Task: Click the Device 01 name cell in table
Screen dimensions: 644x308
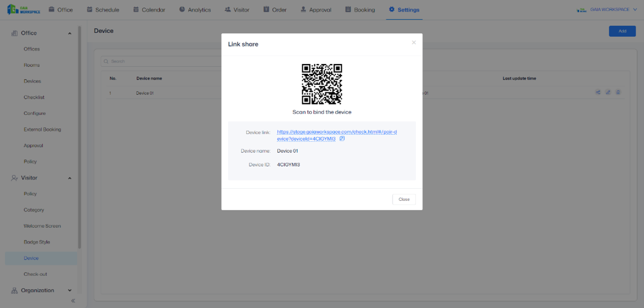Action: coord(145,93)
